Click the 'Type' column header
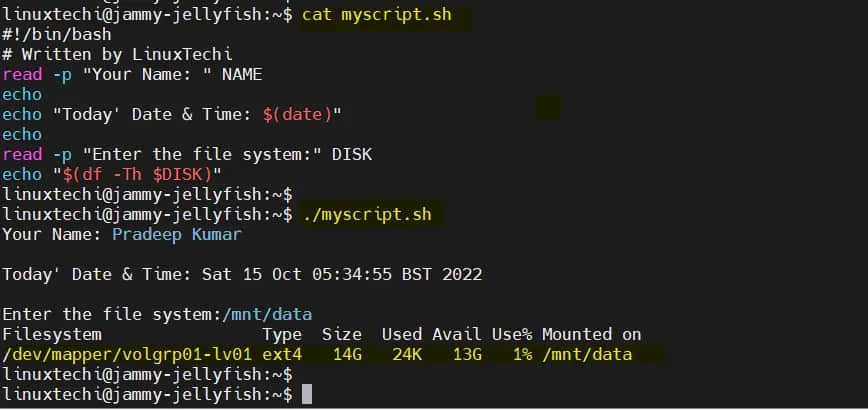This screenshot has height=410, width=868. click(x=281, y=334)
